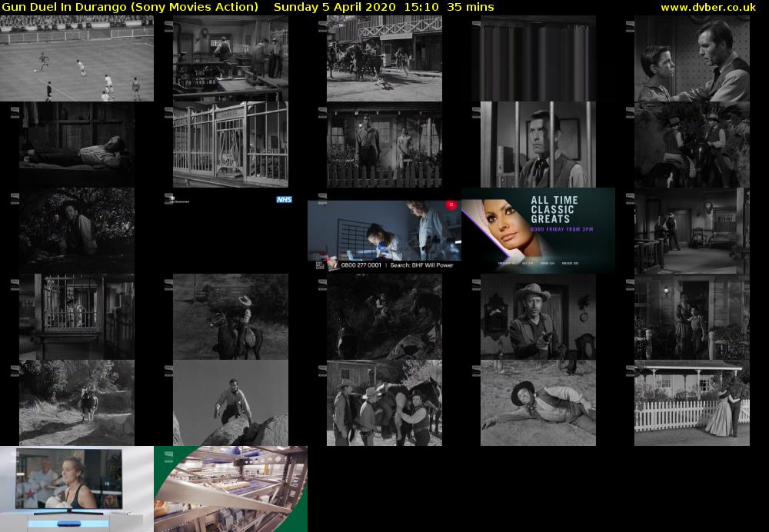Click the '35 mins' duration text
The height and width of the screenshot is (532, 769).
[x=471, y=7]
